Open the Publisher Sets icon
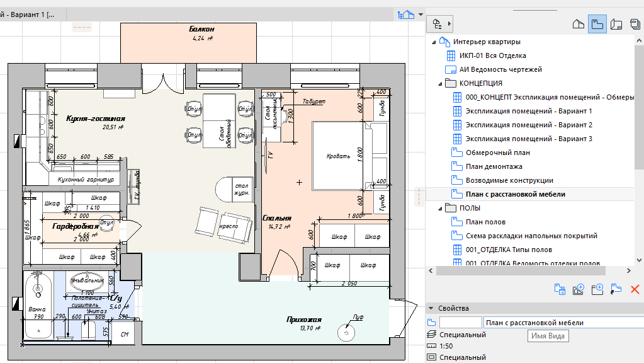Screen dimensions: 644x363 coord(635,24)
